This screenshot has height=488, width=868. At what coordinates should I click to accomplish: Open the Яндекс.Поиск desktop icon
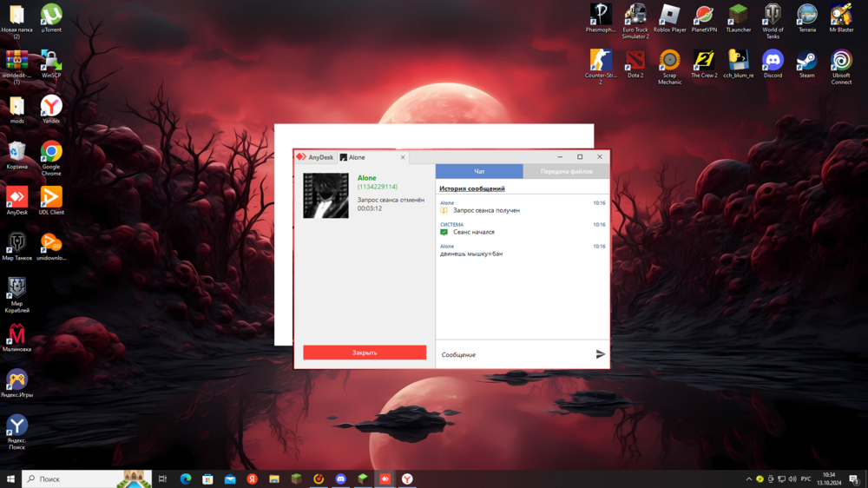16,432
